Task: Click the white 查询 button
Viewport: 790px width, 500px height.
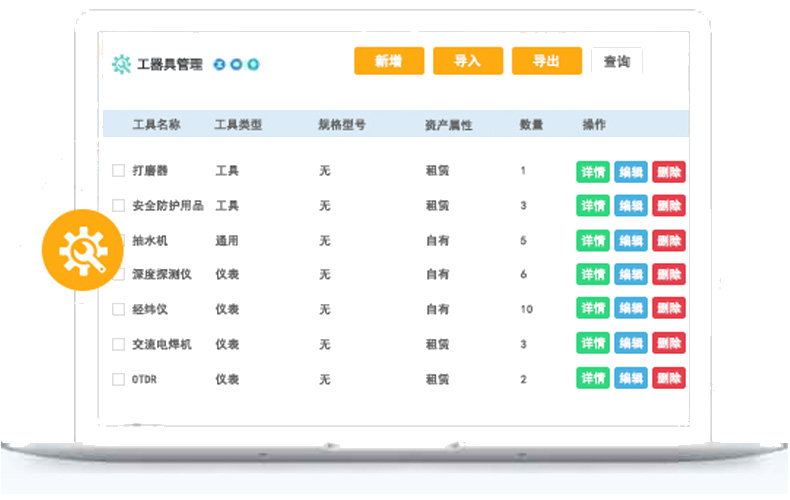Action: tap(617, 61)
